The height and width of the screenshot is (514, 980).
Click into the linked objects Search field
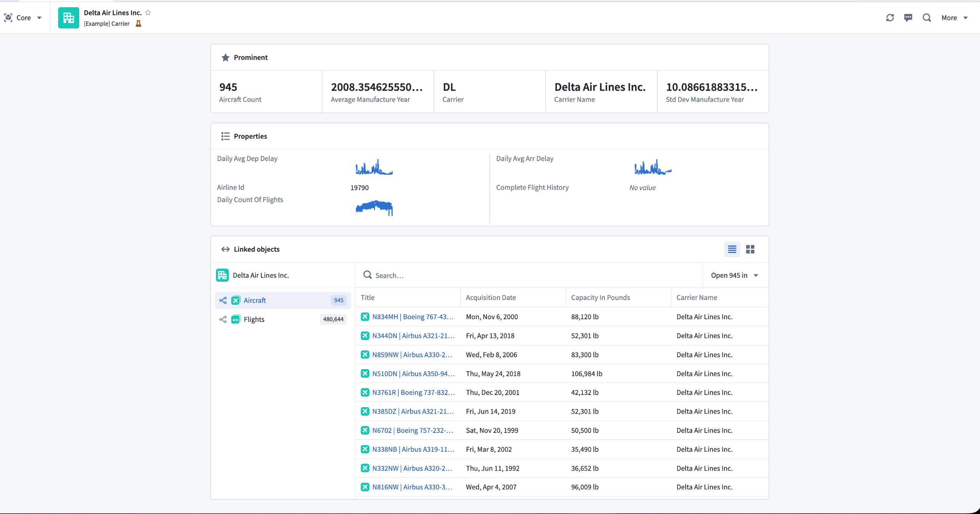(x=534, y=275)
